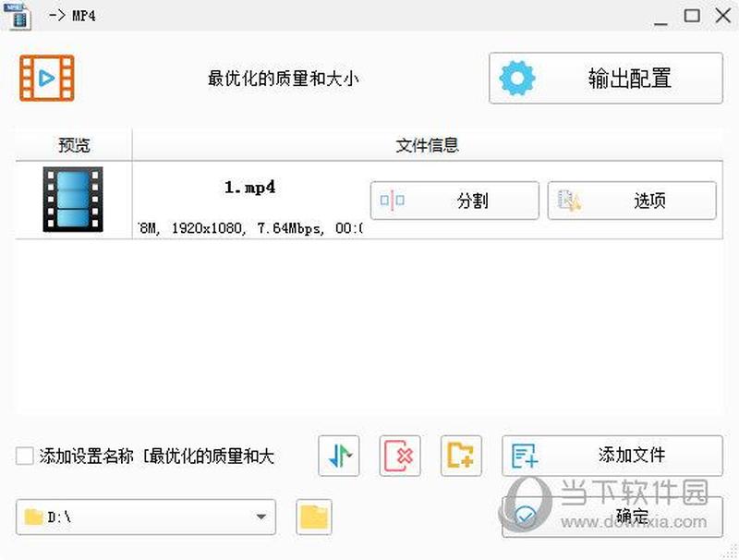
Task: Select the 1.mp4 file name
Action: click(x=249, y=188)
